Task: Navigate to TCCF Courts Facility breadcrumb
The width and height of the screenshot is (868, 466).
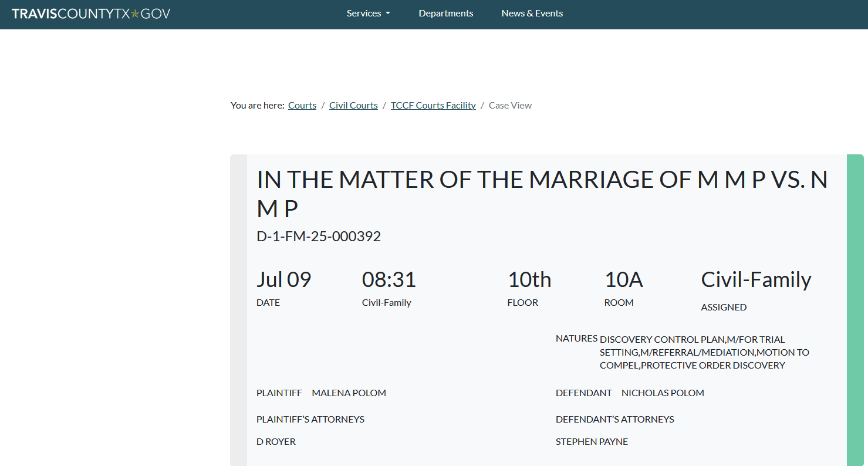Action: (433, 106)
